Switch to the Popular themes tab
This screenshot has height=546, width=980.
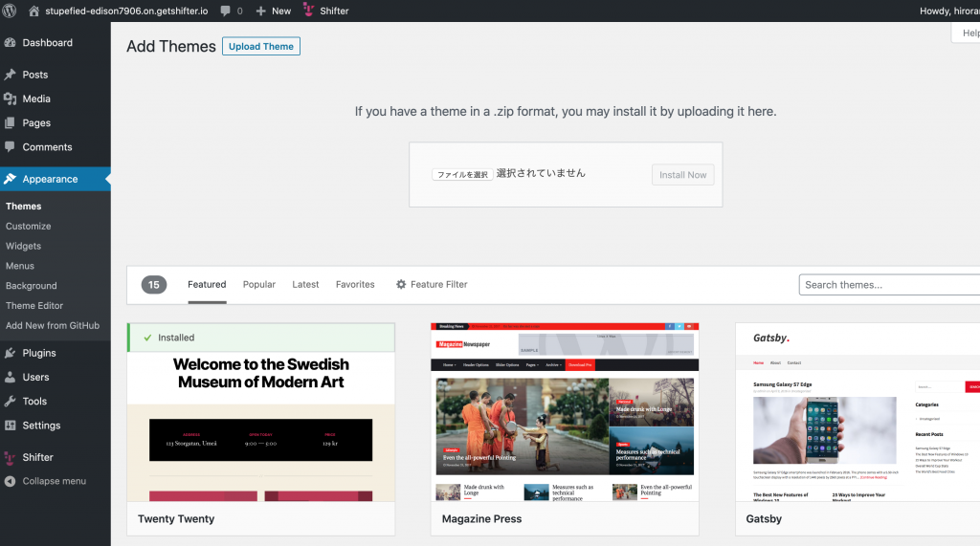pos(259,284)
